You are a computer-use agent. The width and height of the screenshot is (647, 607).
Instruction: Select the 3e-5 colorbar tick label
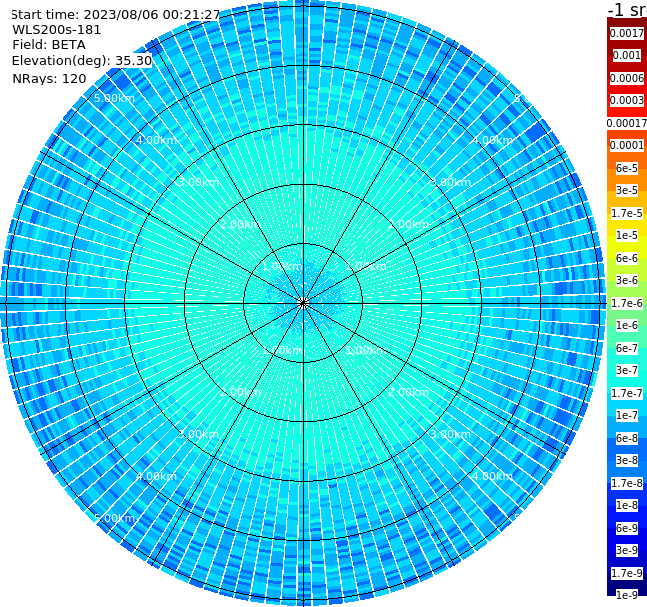627,190
